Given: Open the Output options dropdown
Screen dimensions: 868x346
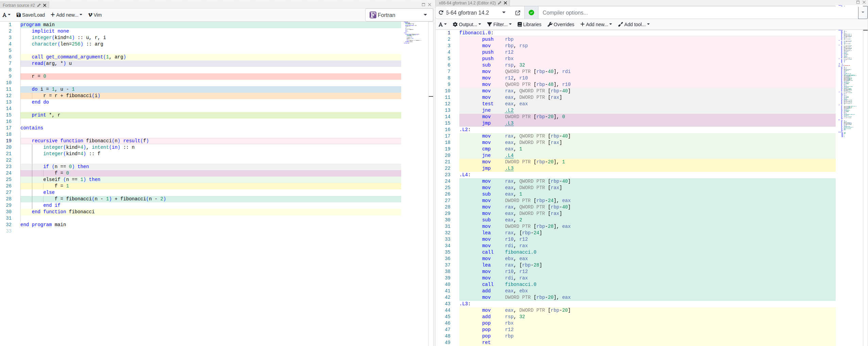Looking at the screenshot, I should pos(466,24).
